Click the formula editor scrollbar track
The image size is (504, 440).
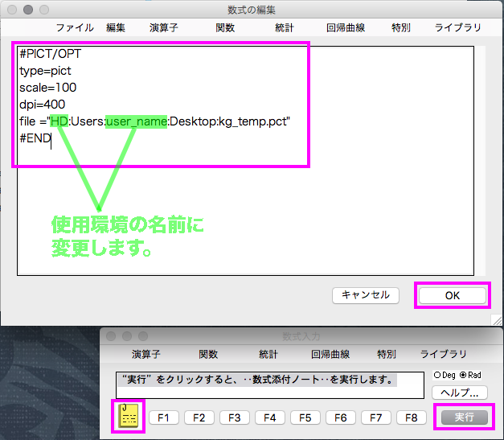point(480,161)
